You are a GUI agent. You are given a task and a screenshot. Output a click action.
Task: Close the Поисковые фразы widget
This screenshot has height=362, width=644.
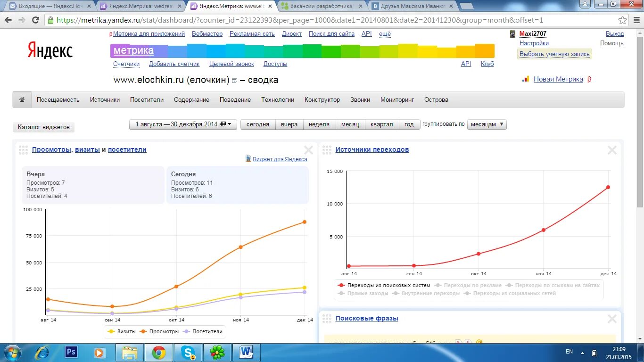(x=612, y=319)
